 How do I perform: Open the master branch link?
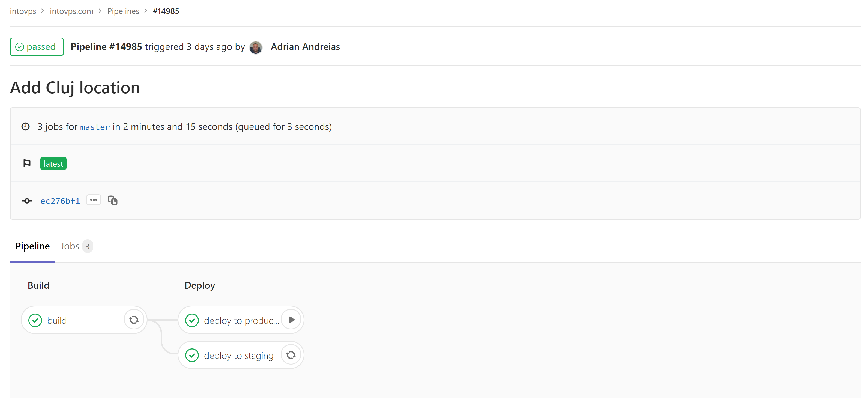coord(95,127)
